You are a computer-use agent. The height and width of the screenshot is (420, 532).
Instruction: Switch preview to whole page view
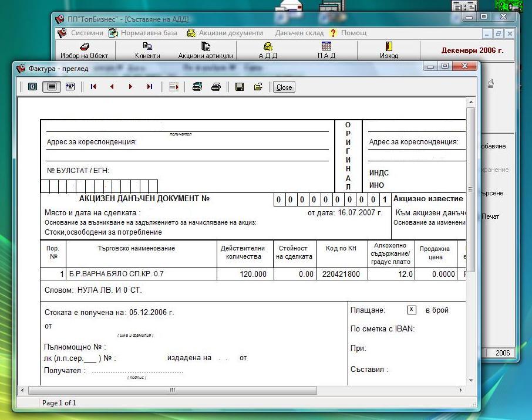(32, 87)
